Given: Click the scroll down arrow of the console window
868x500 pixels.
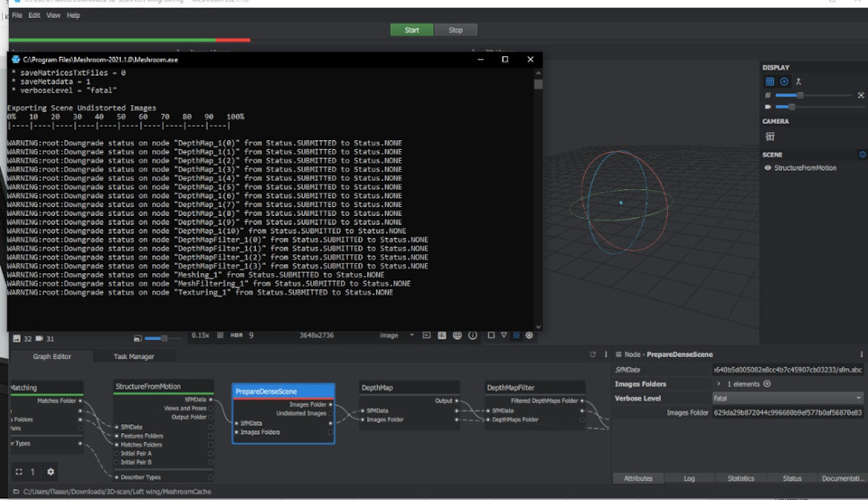Looking at the screenshot, I should pos(538,326).
